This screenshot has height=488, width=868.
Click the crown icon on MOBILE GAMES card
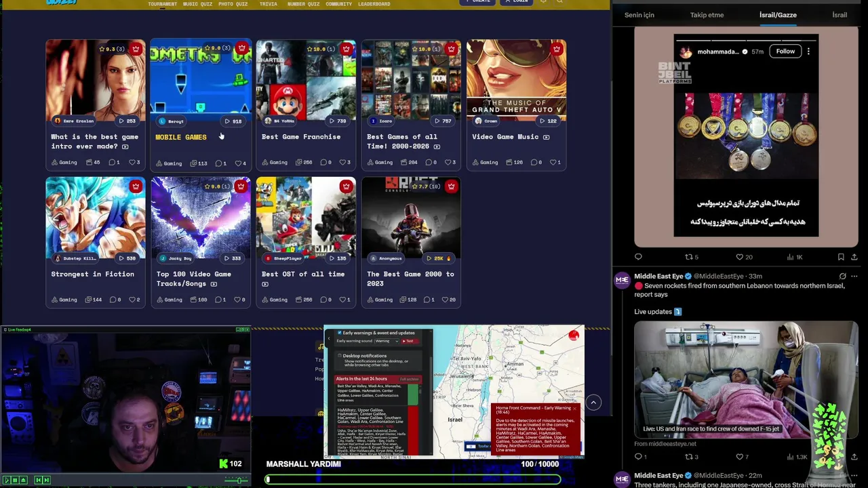coord(241,49)
